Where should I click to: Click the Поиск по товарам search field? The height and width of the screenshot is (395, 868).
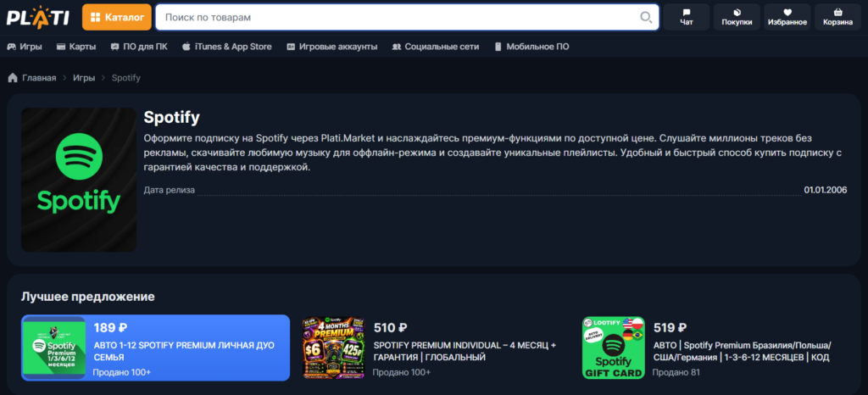(x=407, y=17)
